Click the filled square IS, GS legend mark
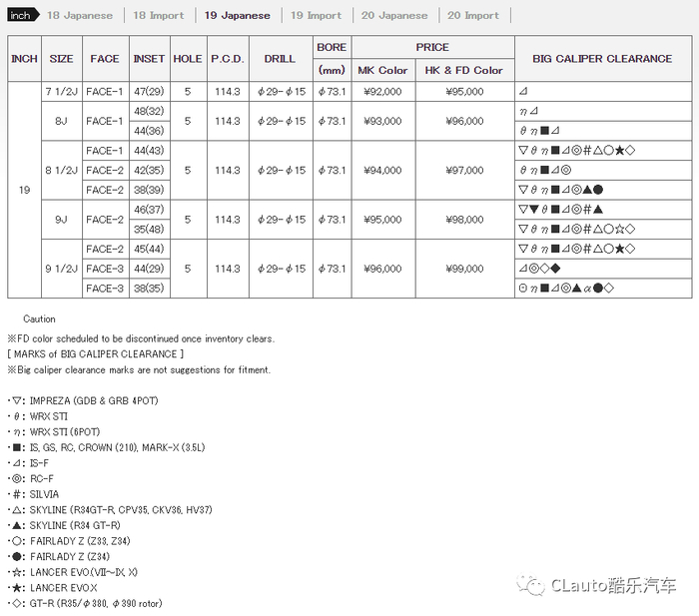Viewport: 699px width, 616px height. [x=17, y=447]
